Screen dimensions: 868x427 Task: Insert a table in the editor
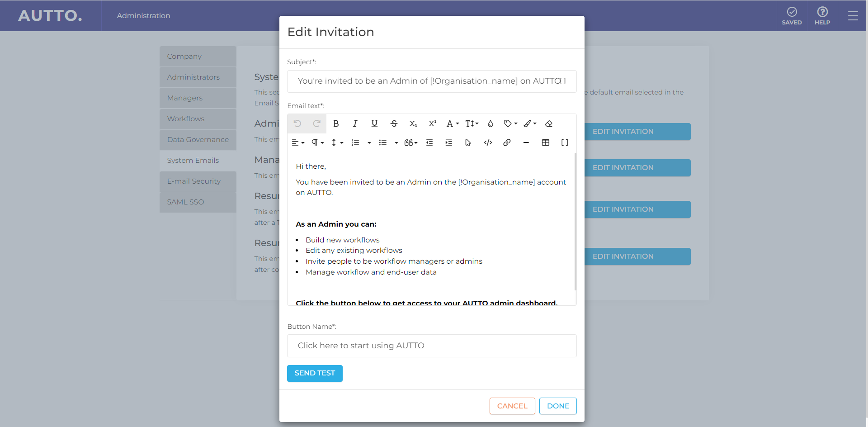tap(545, 142)
